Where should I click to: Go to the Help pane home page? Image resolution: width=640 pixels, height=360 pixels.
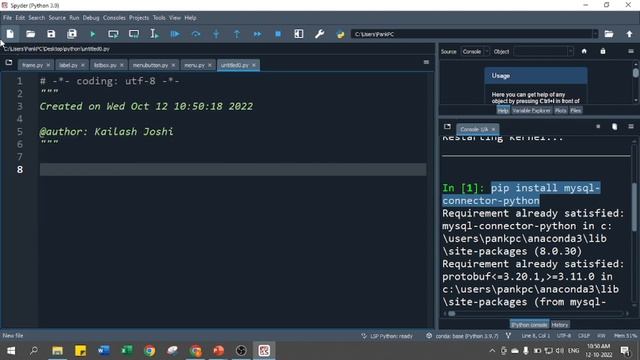584,51
